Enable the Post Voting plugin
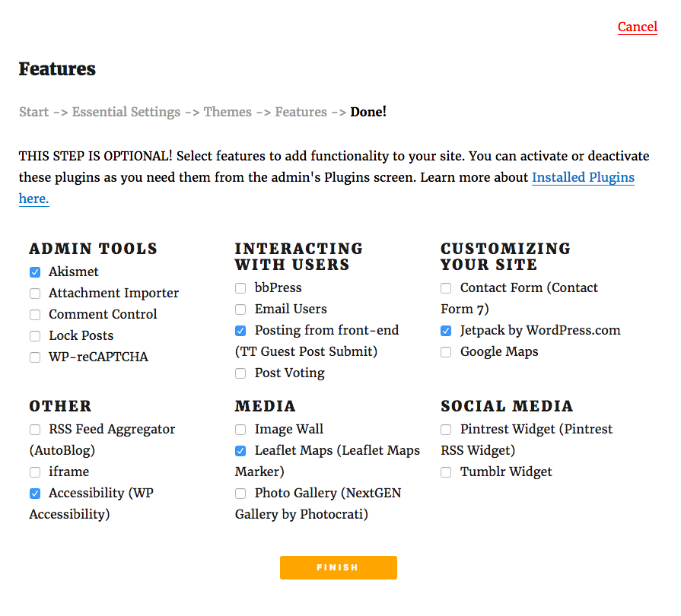This screenshot has width=681, height=616. [240, 373]
